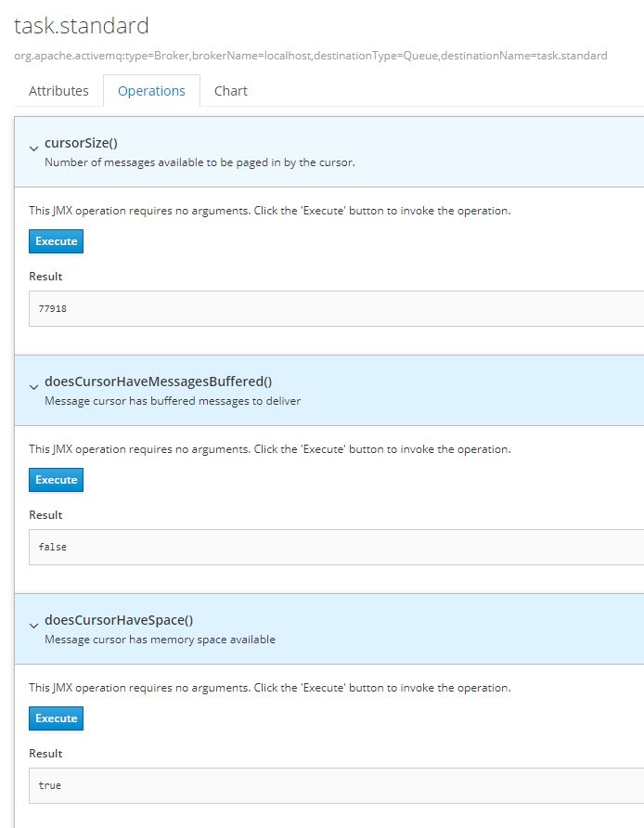Switch to the Attributes tab

[x=58, y=91]
